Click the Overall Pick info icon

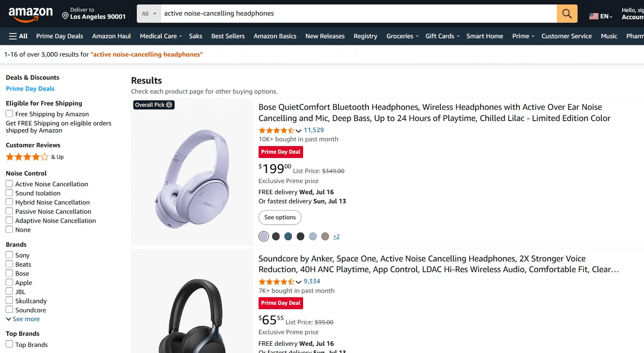tap(169, 105)
